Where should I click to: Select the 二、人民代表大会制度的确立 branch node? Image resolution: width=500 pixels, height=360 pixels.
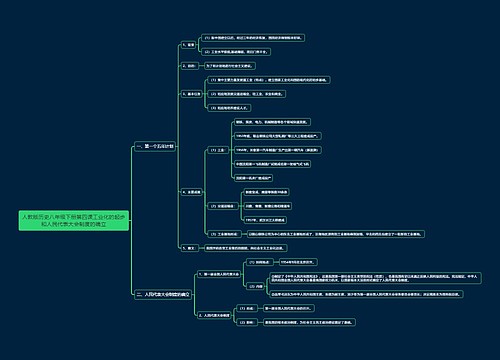[163, 294]
